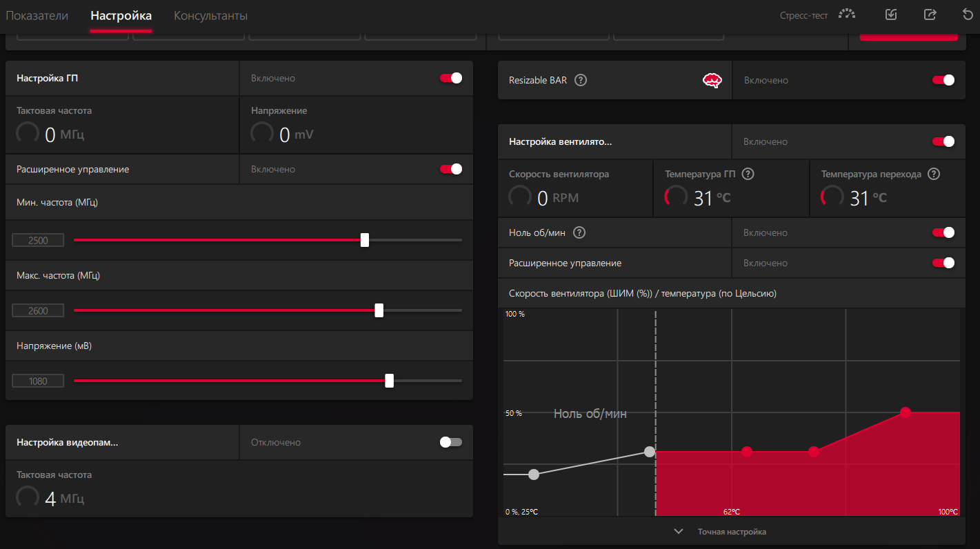Click the export profile share icon

click(930, 14)
